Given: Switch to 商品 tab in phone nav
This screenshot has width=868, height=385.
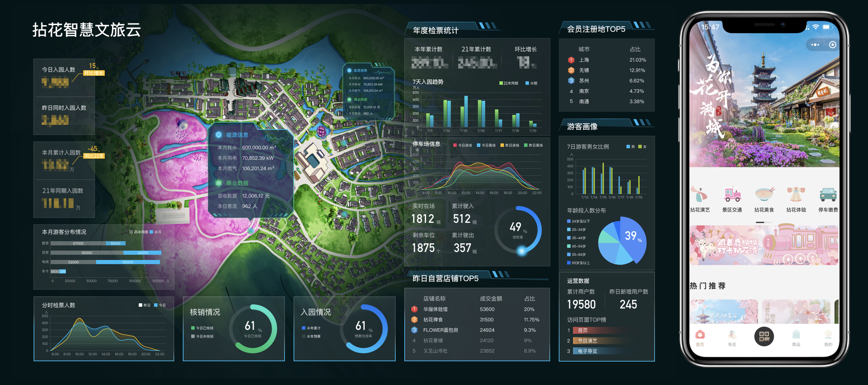Looking at the screenshot, I should coord(796,338).
